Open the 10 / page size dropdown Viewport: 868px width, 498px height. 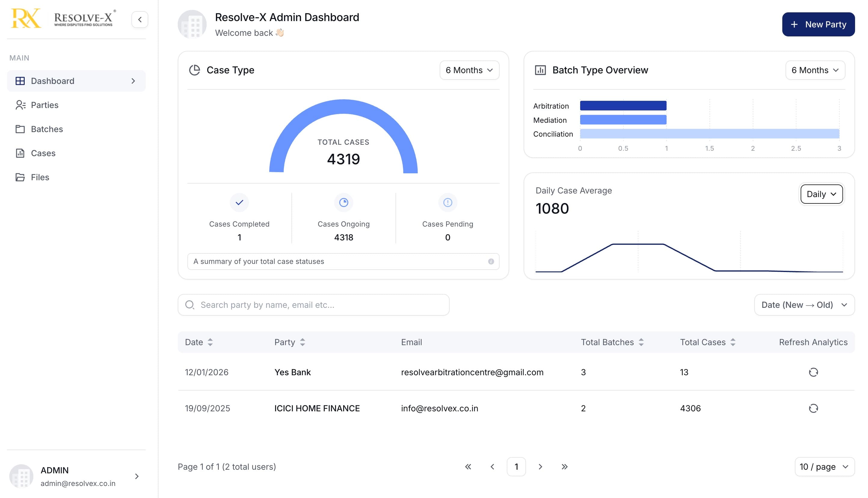824,467
